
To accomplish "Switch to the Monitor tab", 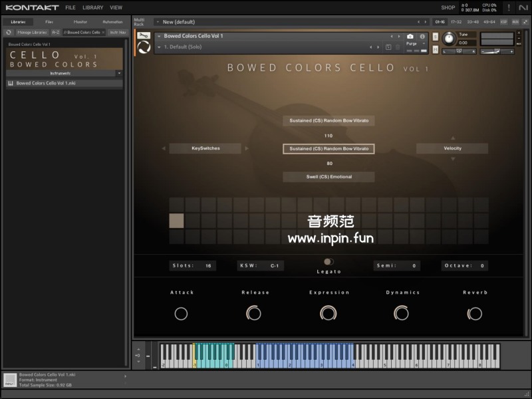I will [80, 22].
